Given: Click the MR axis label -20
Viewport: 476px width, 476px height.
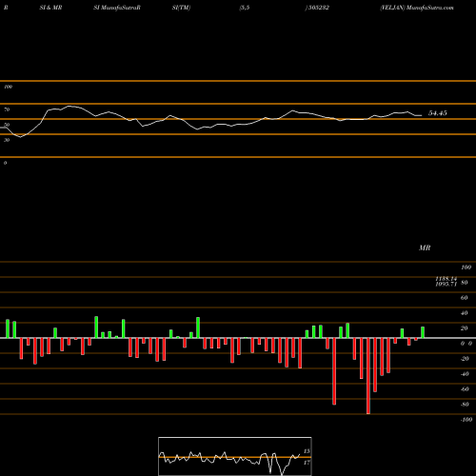Looking at the screenshot, I should (x=465, y=359).
